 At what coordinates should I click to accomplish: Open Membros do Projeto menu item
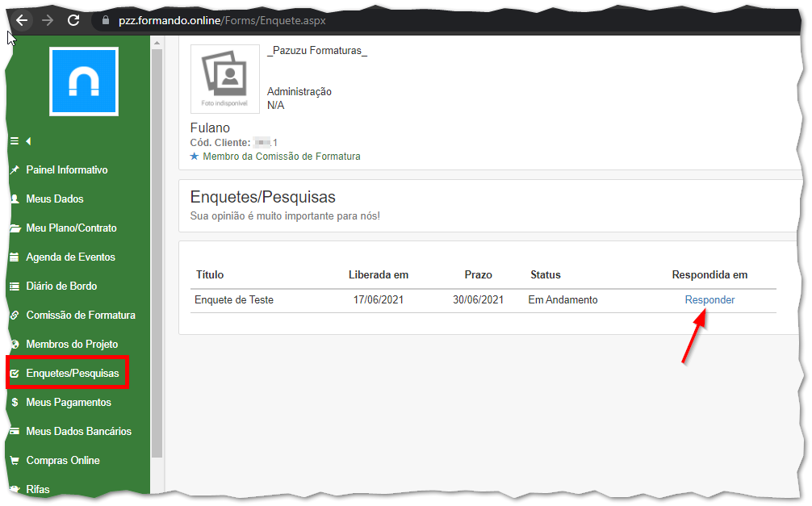(72, 344)
